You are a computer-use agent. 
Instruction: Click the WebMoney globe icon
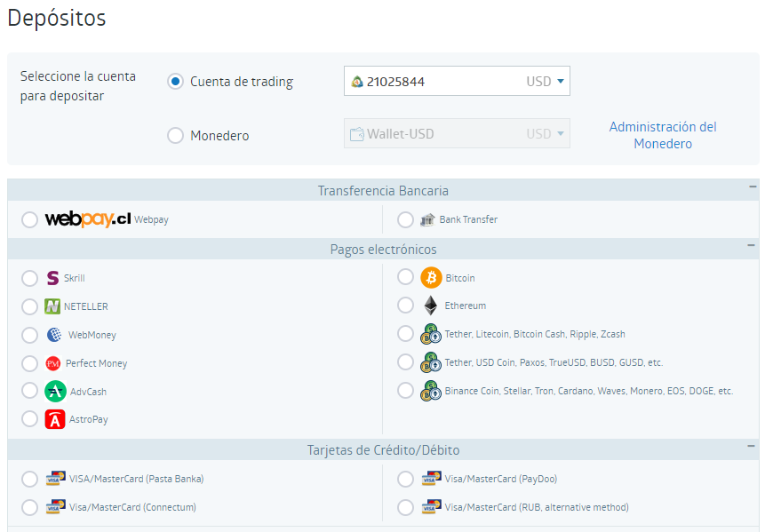tap(55, 335)
